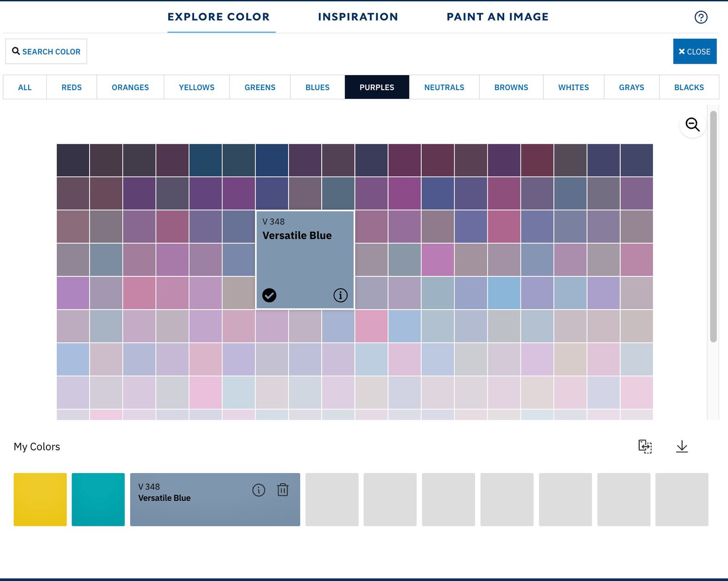Click the teal swatch in My Colors
Viewport: 728px width, 581px height.
pos(98,499)
